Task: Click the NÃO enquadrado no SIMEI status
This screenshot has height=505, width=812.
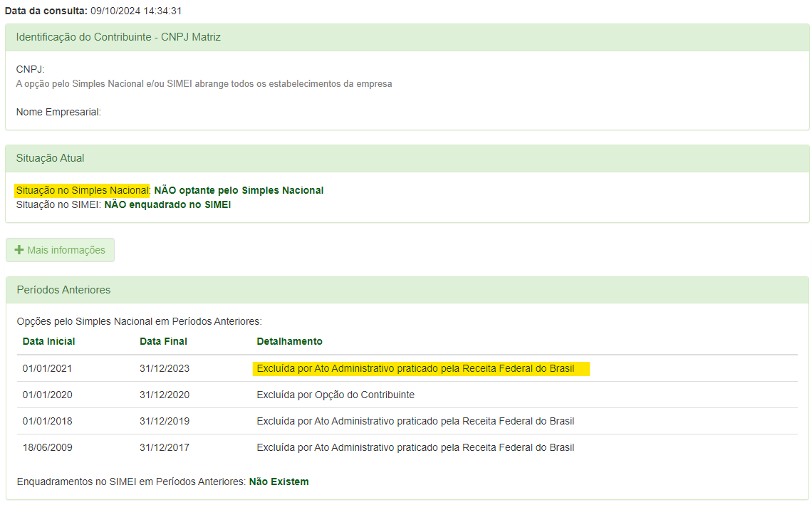Action: point(167,204)
